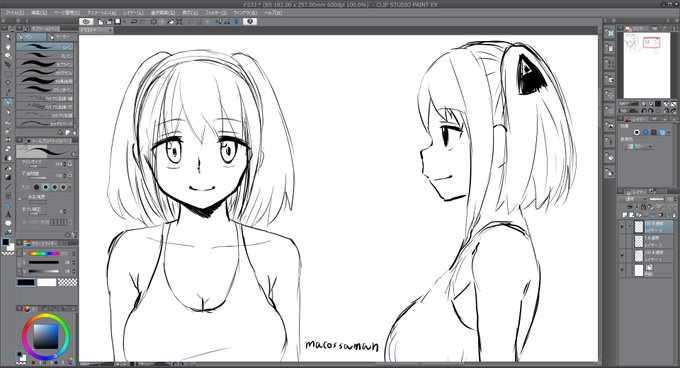Toggle Snap to Ruler in command bar
Image resolution: width=680 pixels, height=368 pixels.
tap(218, 21)
